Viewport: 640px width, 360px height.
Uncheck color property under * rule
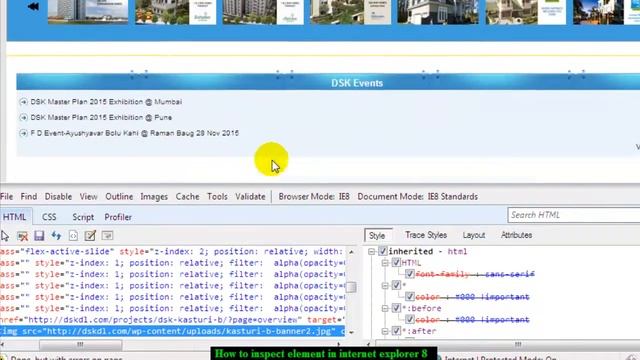410,296
